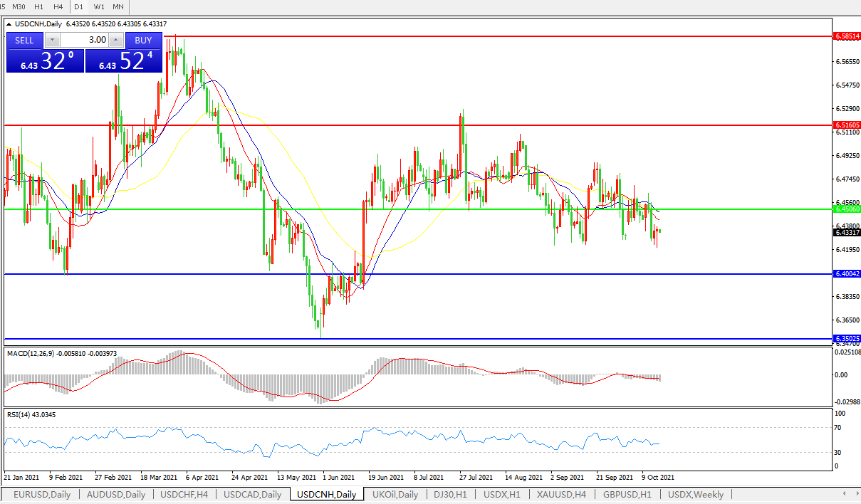Viewport: 861px width, 504px height.
Task: Switch timeframe to H1
Action: [x=38, y=6]
